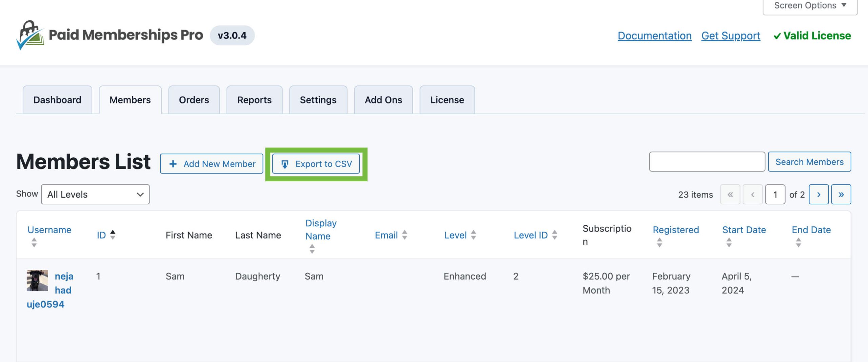Click the Username sort arrows

pyautogui.click(x=34, y=242)
